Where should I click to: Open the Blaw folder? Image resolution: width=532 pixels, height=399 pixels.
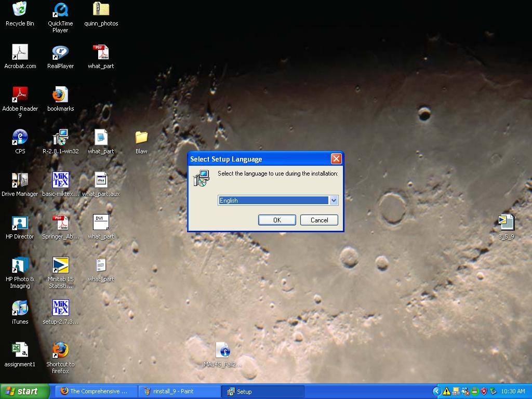pos(141,137)
